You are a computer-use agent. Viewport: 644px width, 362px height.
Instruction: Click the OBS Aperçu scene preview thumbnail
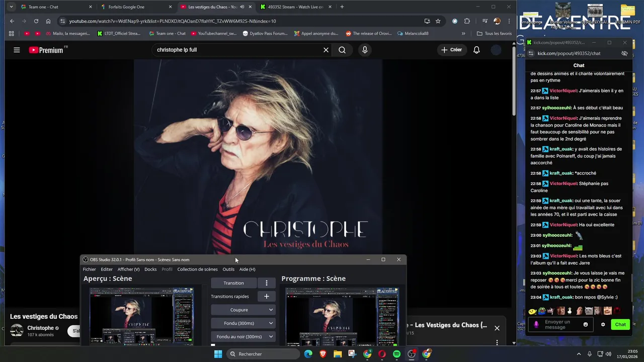click(141, 316)
